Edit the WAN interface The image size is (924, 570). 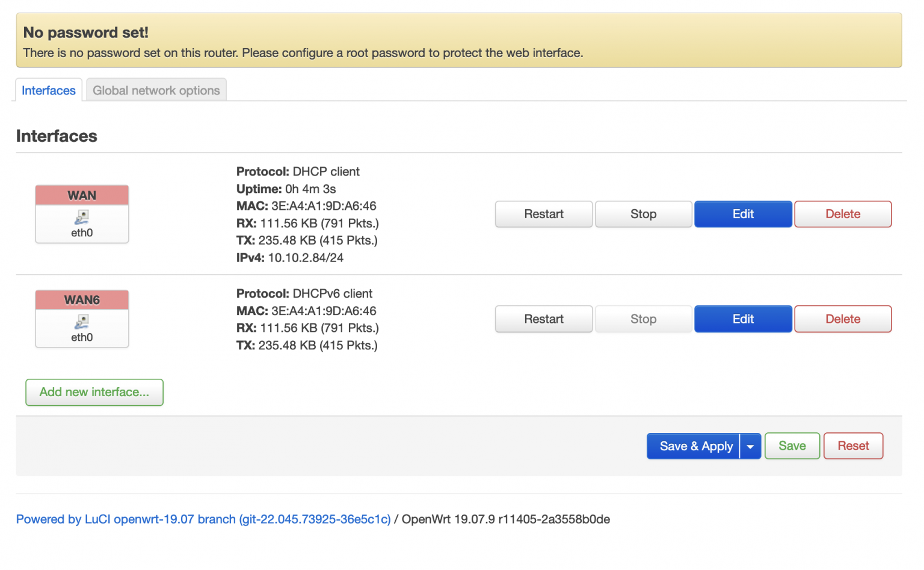click(x=743, y=214)
